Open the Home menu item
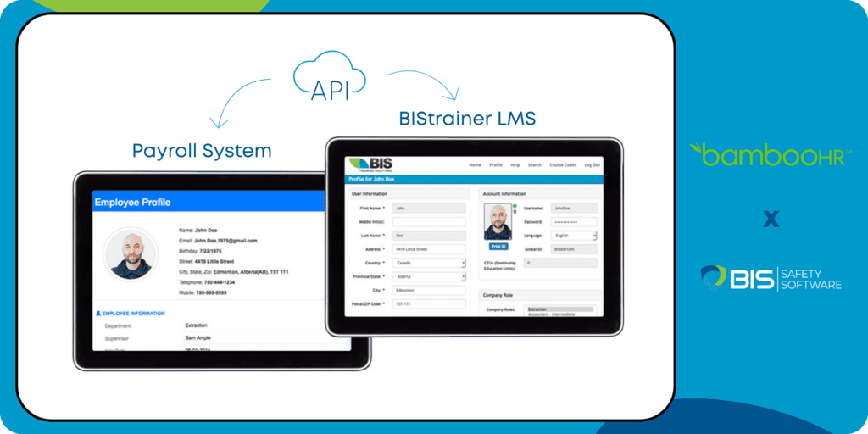The image size is (868, 434). click(x=475, y=165)
